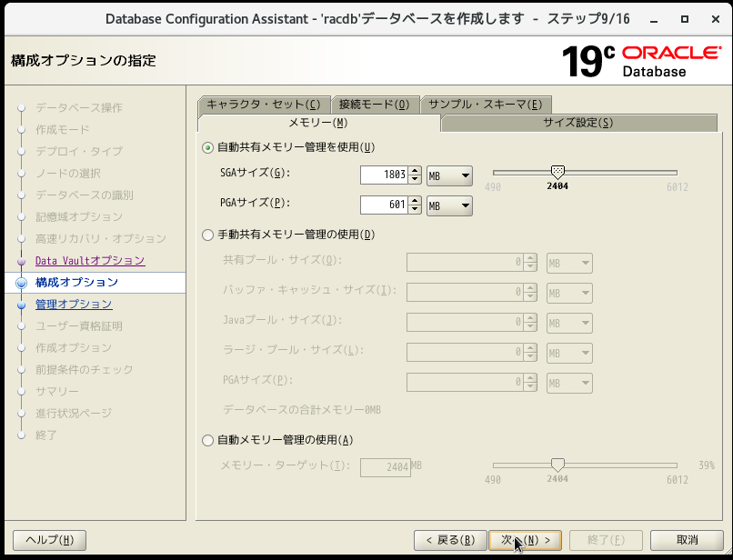Click ノードの選択 step label
733x560 pixels.
pos(68,174)
